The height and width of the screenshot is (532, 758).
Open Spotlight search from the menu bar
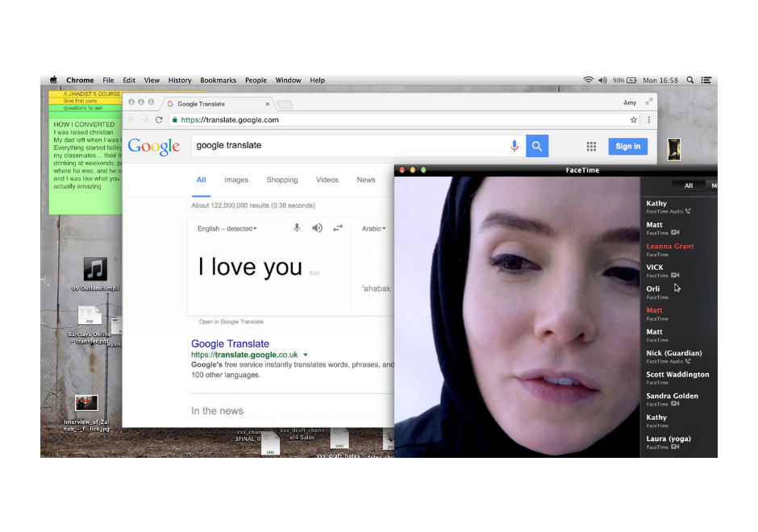point(689,80)
